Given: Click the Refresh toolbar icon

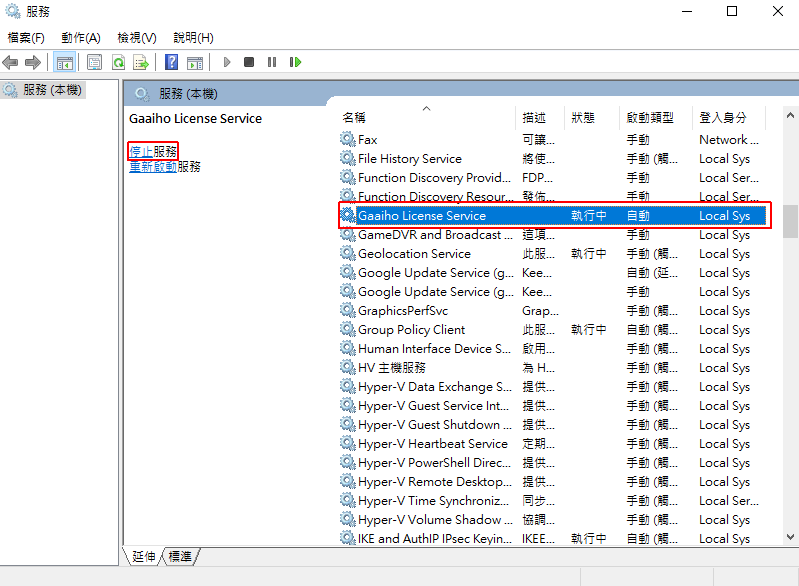Looking at the screenshot, I should pos(118,63).
